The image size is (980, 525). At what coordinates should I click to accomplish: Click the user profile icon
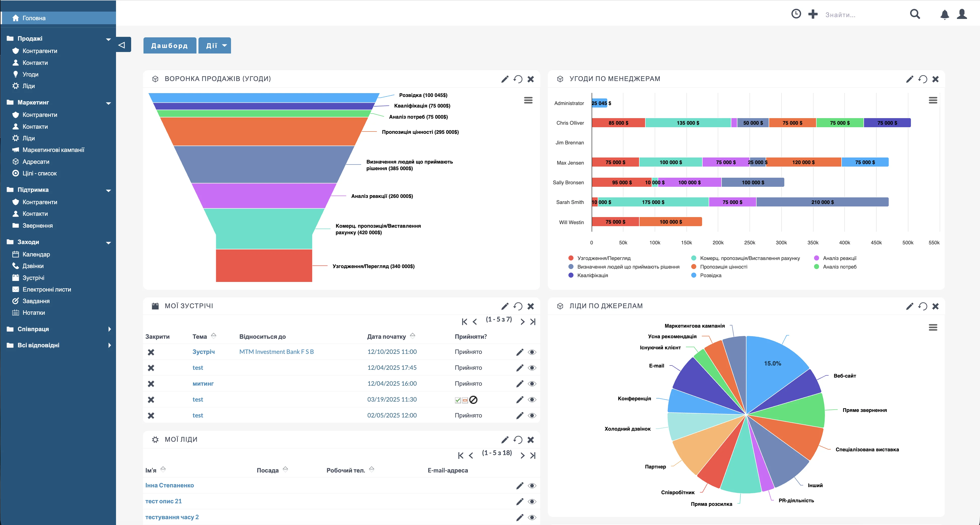962,14
